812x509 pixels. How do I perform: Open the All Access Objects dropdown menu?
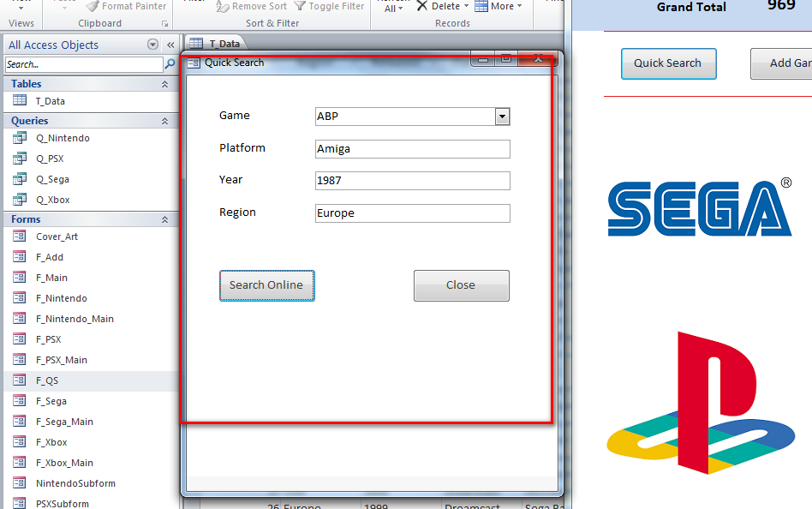tap(152, 45)
